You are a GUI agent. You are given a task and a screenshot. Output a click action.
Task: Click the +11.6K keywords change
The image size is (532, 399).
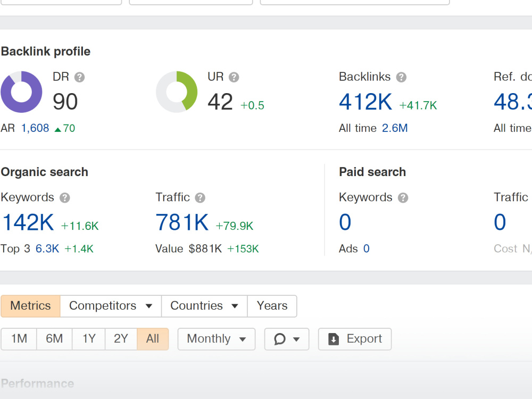tap(80, 226)
